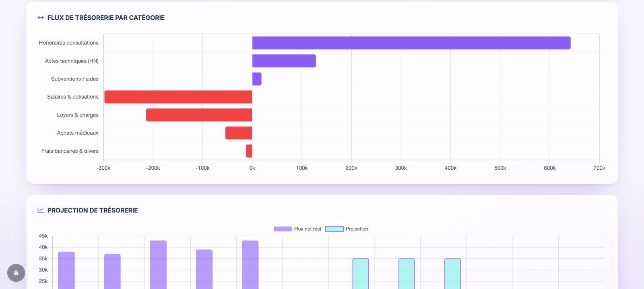
Task: Toggle the Projection legend item
Action: 347,229
